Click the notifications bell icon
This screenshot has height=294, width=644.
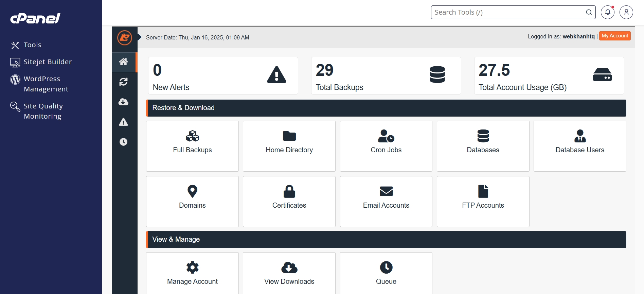tap(608, 12)
